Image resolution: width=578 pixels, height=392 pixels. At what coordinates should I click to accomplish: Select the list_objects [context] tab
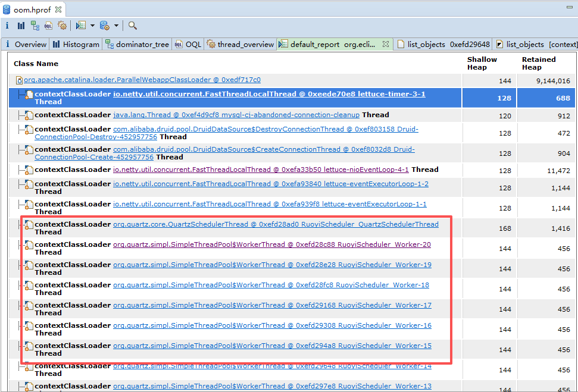point(536,44)
